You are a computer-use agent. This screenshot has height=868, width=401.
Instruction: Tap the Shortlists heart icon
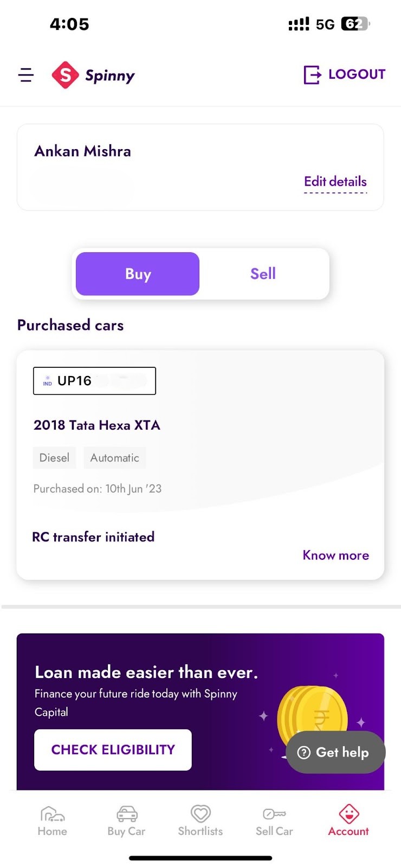[x=200, y=814]
